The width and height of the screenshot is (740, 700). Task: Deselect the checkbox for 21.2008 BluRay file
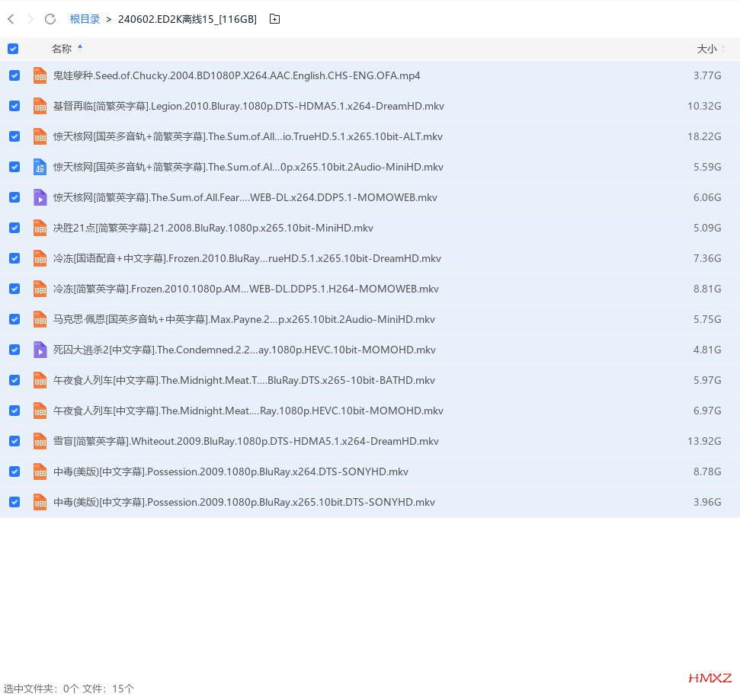tap(14, 228)
